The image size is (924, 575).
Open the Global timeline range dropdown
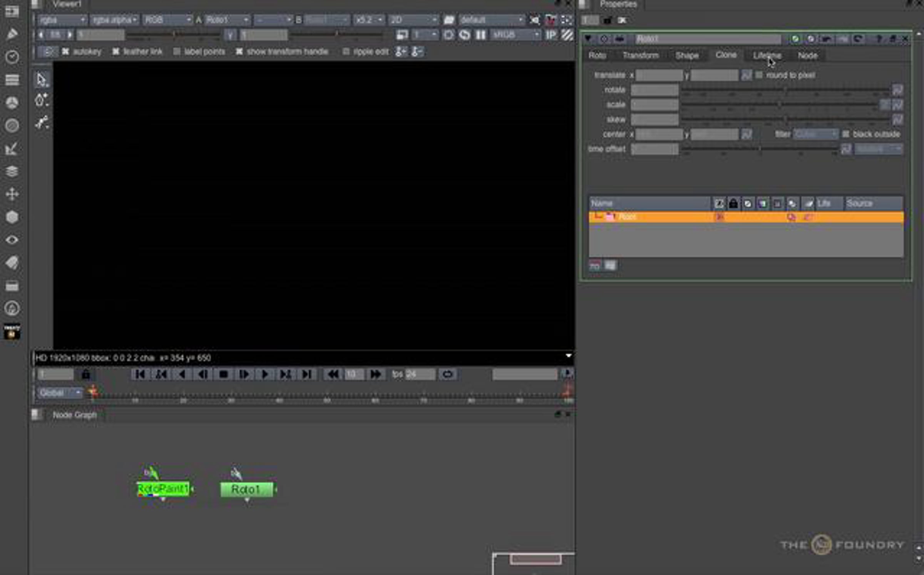tap(59, 393)
